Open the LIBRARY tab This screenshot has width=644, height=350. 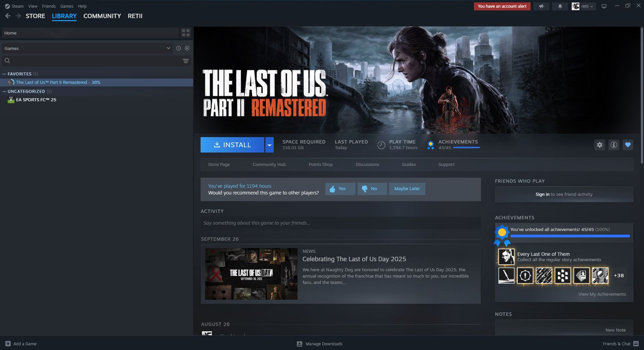click(64, 16)
